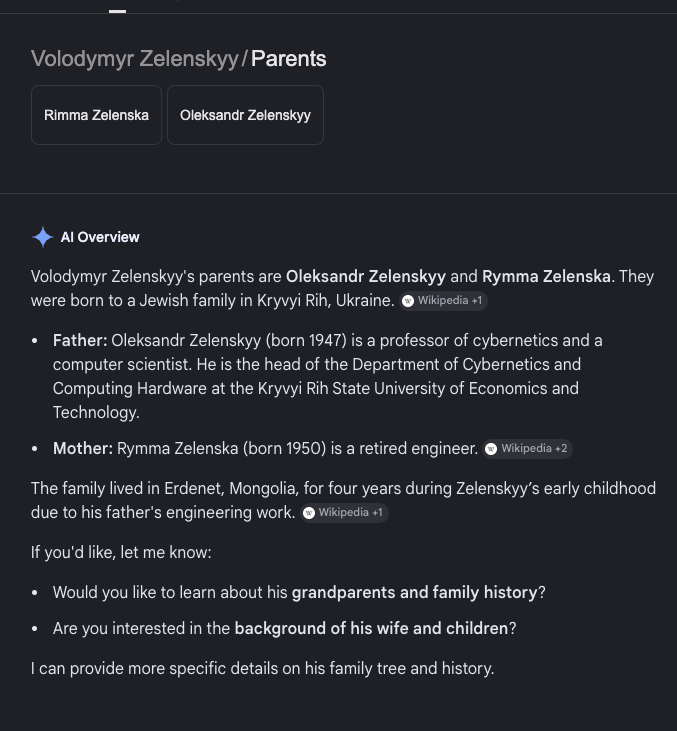Viewport: 677px width, 731px height.
Task: Click Wikipedia icon in Mongolia citation chip
Action: pos(309,513)
